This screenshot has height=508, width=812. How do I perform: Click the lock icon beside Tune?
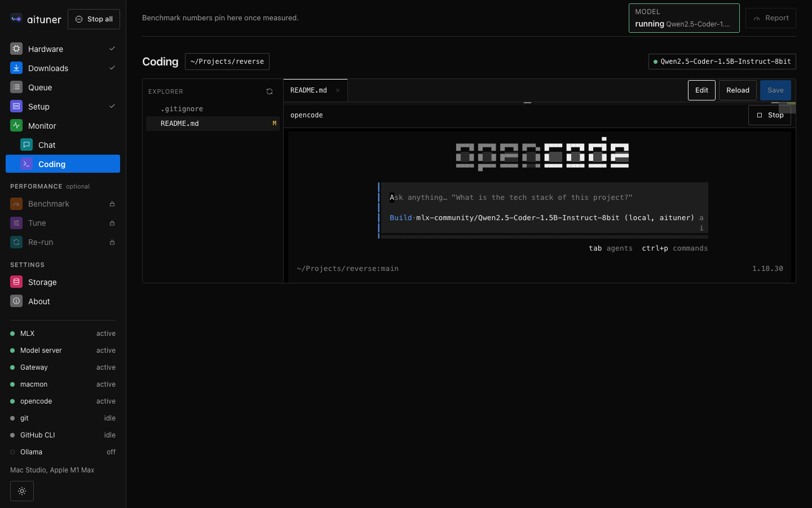point(112,223)
